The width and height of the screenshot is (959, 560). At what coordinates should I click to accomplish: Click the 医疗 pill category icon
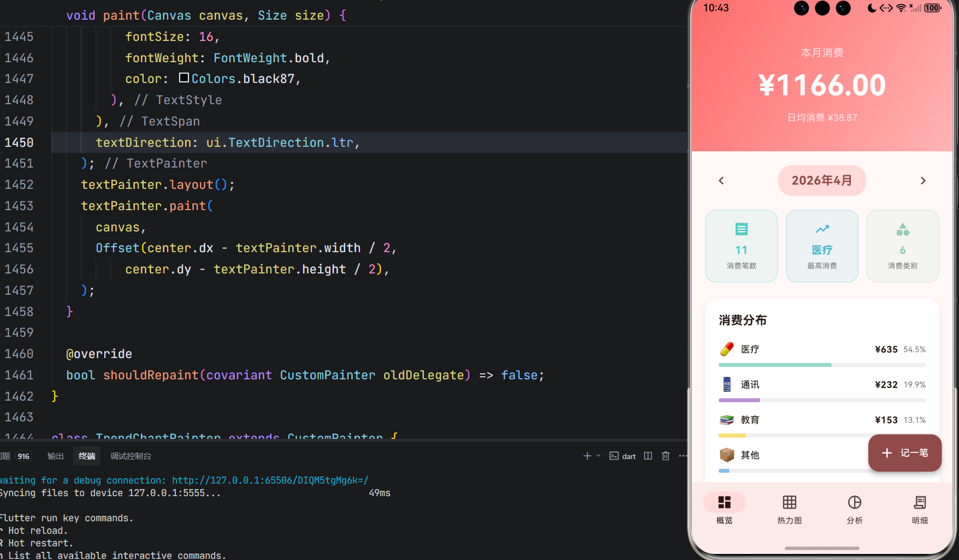pos(727,349)
